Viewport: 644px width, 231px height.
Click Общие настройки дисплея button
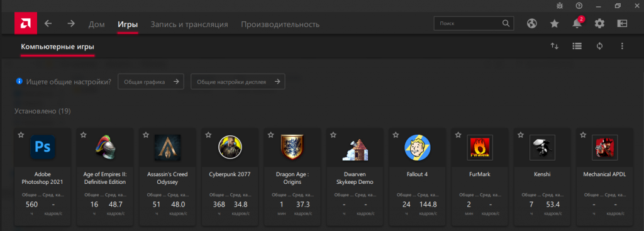click(238, 82)
